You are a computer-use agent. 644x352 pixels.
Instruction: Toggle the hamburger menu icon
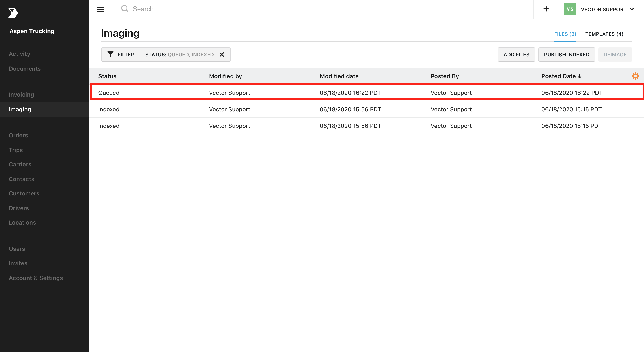pyautogui.click(x=100, y=9)
